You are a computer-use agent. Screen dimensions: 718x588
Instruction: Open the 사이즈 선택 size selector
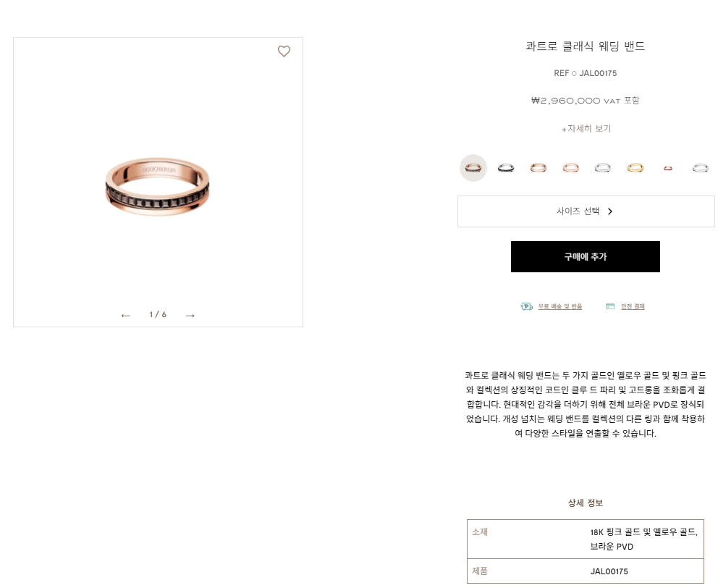[x=586, y=211]
